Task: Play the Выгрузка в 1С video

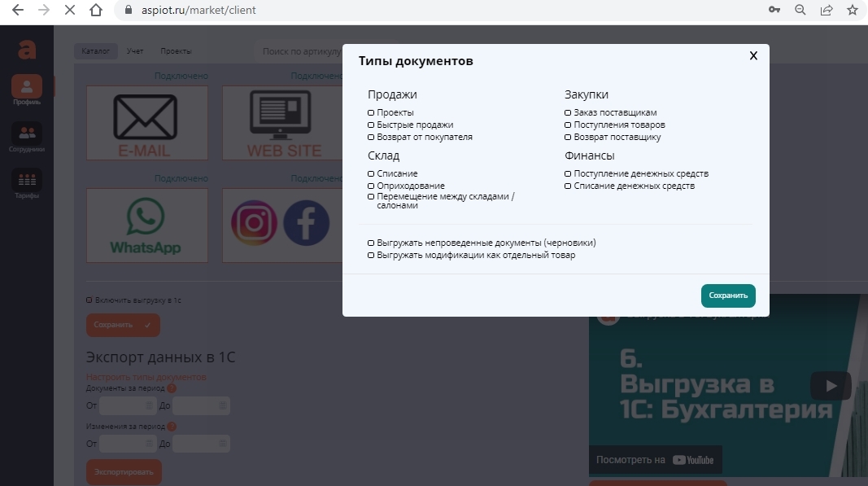Action: pyautogui.click(x=831, y=386)
